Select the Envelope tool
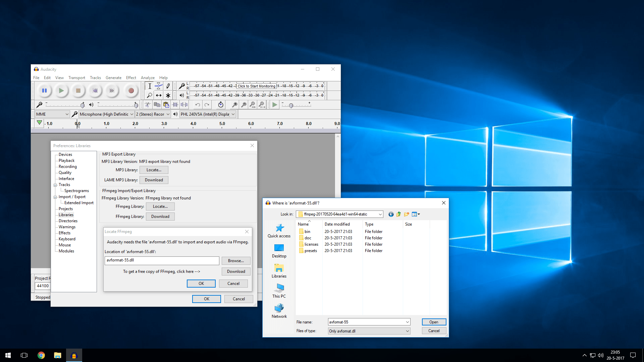Viewport: 644px width, 362px height. tap(159, 86)
